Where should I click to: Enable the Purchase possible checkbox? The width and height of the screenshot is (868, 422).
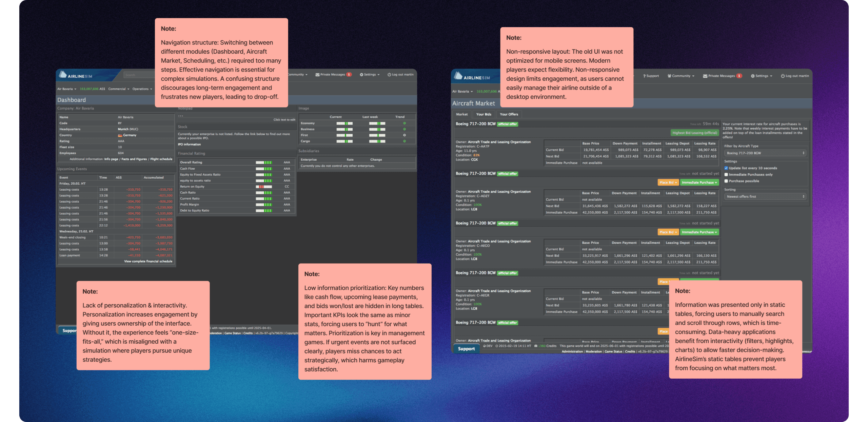[726, 181]
